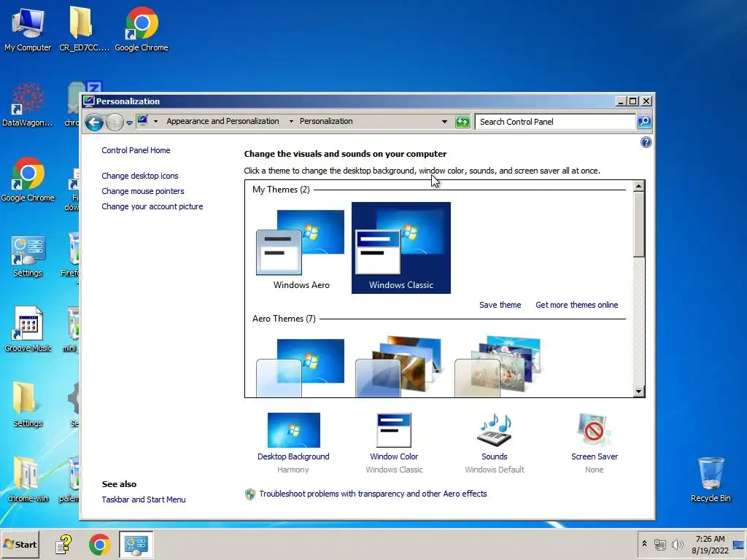Click the Control Panel icon in address bar
Screen dimensions: 747x560
pyautogui.click(x=142, y=121)
